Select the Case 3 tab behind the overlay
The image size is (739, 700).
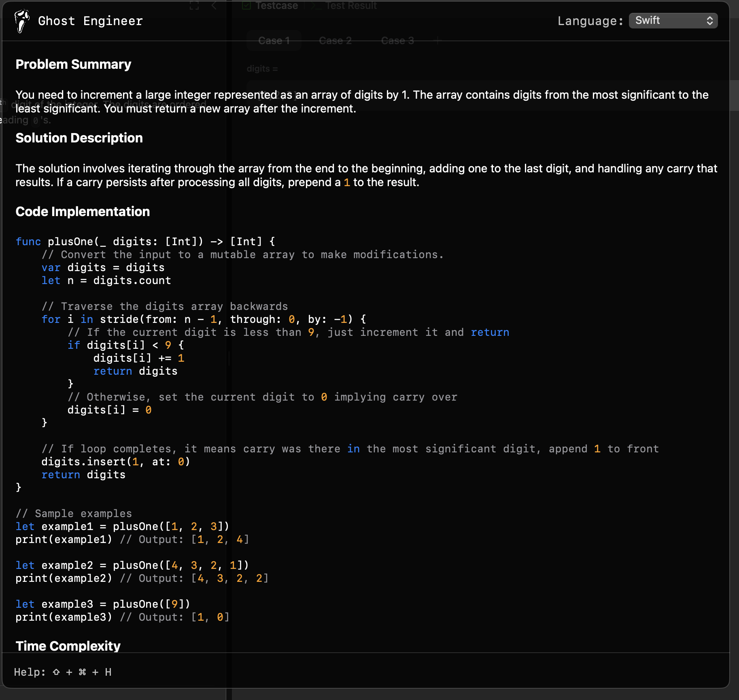pyautogui.click(x=397, y=40)
